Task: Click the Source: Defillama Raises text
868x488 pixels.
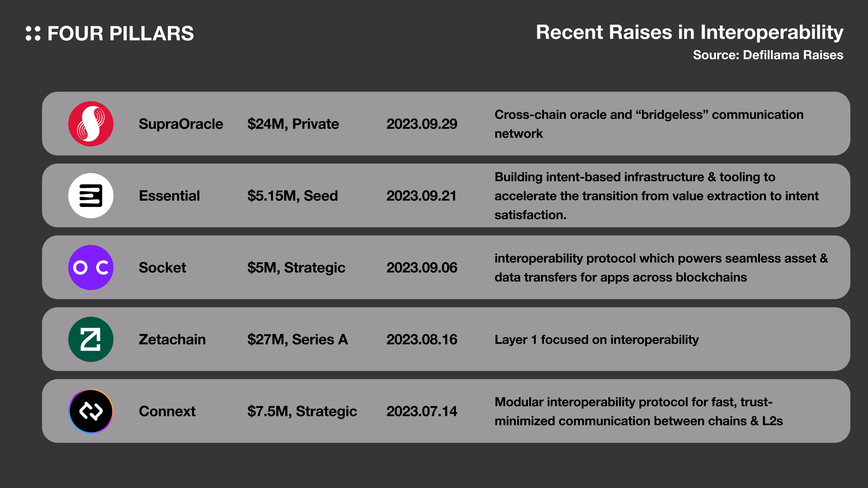Action: tap(768, 55)
